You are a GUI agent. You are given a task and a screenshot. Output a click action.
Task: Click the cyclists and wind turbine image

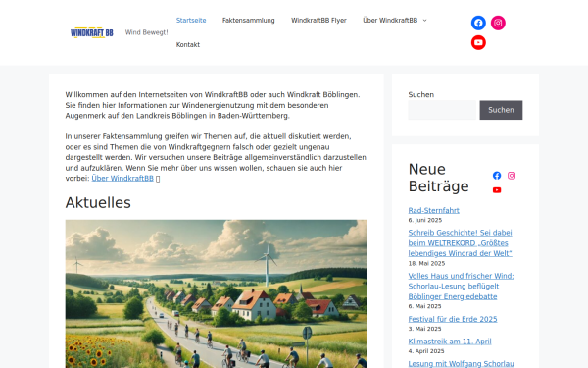[217, 293]
